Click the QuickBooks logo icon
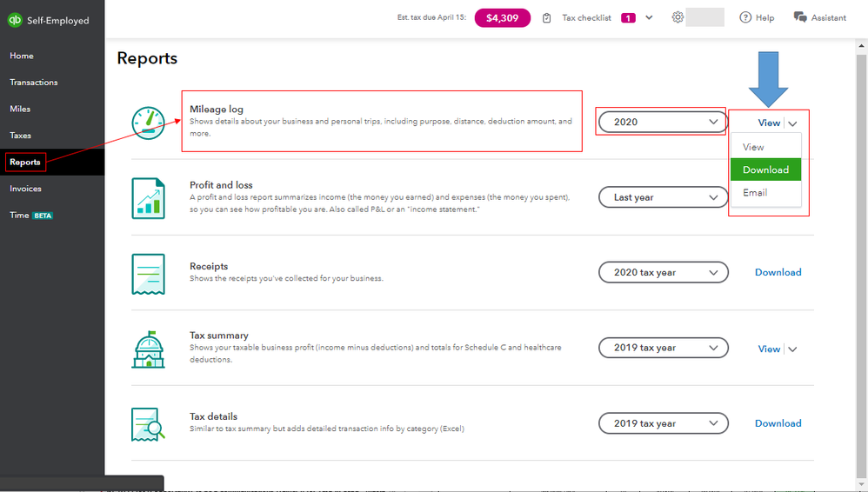The image size is (868, 492). (15, 20)
